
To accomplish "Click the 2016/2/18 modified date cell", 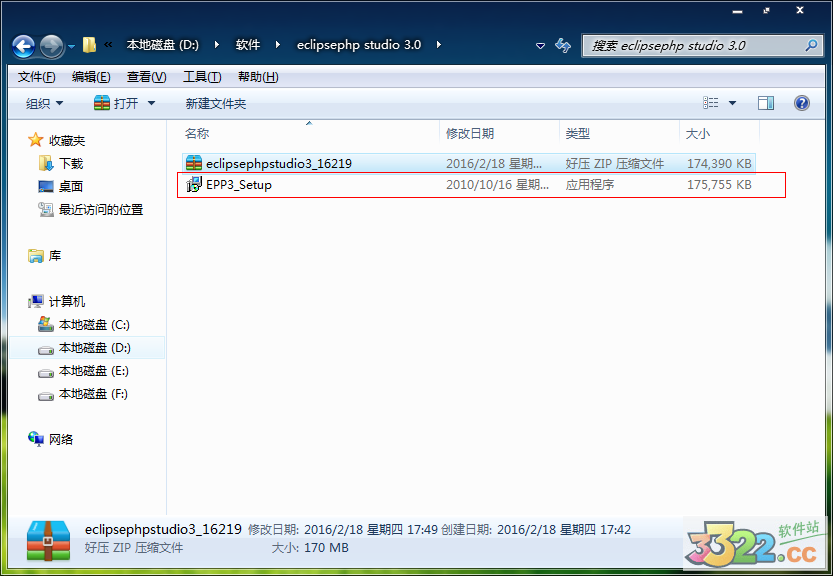I will (494, 164).
